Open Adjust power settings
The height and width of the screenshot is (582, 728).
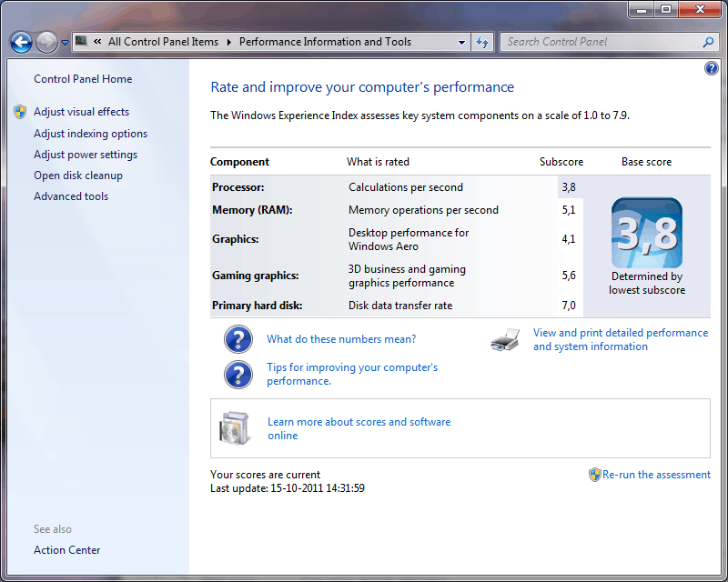(x=86, y=155)
